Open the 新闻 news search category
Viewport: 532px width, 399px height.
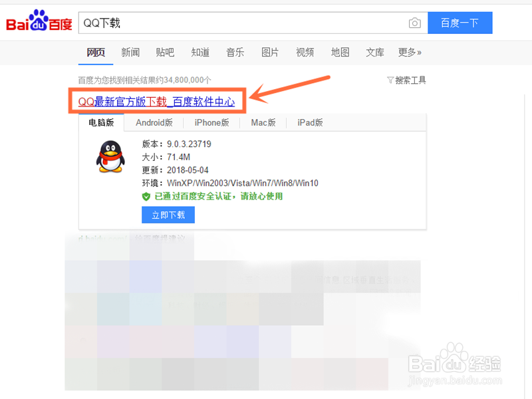point(130,52)
